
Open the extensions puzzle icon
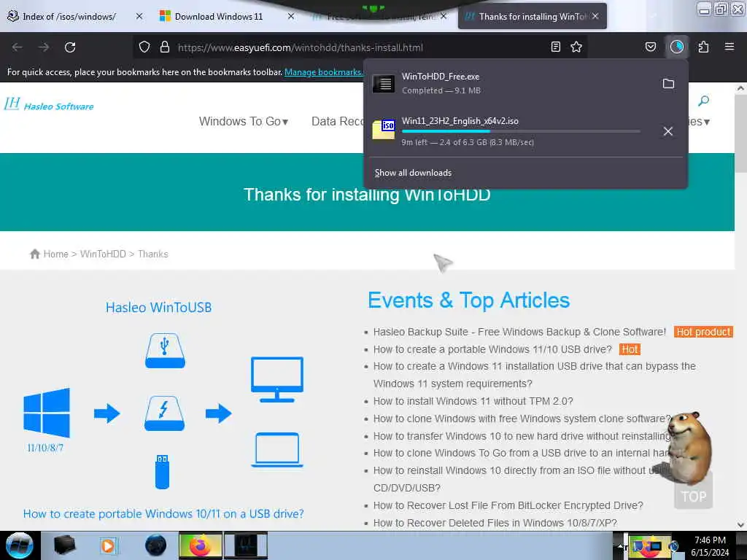704,47
